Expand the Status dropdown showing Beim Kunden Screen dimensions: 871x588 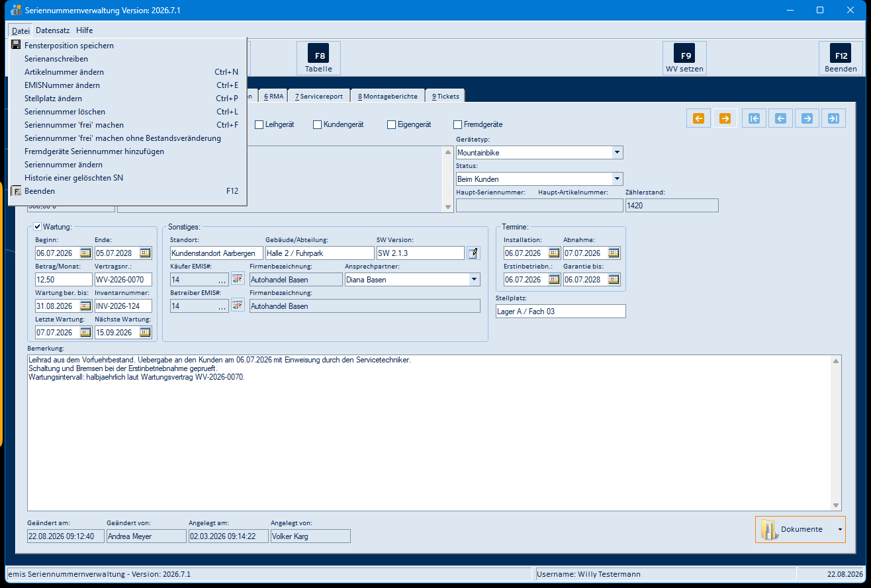tap(618, 179)
